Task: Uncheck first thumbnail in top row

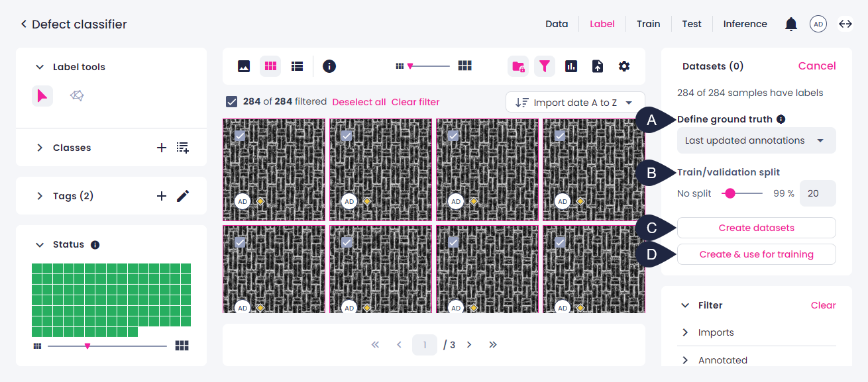Action: [x=240, y=136]
